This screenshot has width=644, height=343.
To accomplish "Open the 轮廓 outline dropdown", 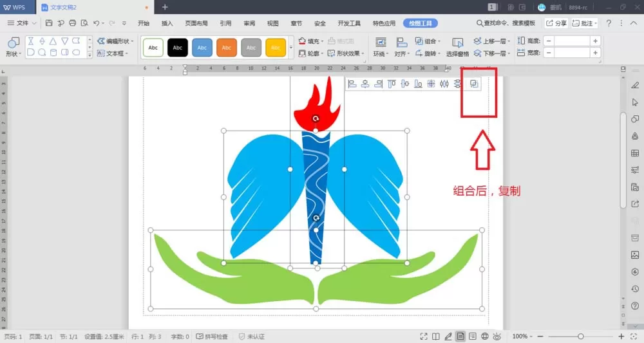I will click(x=310, y=53).
